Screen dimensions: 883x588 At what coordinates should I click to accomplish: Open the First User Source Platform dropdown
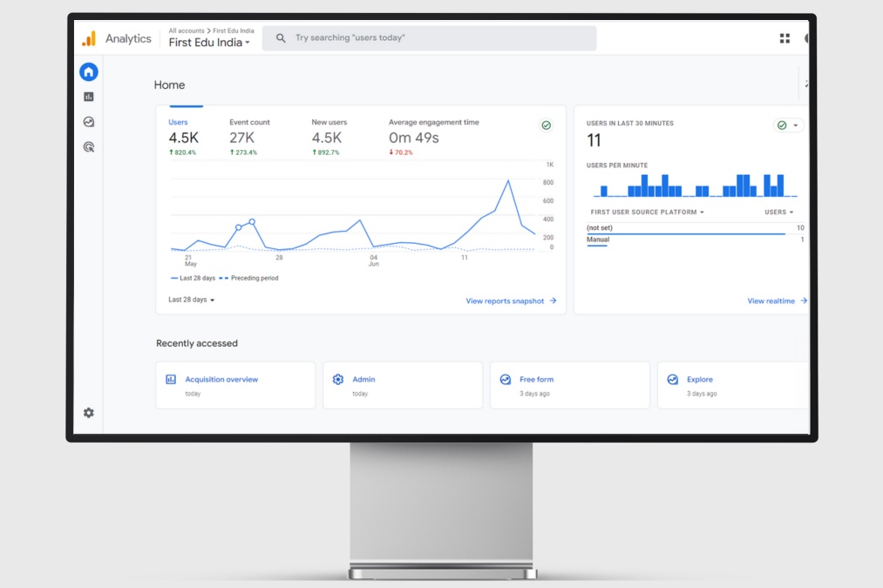coord(647,213)
